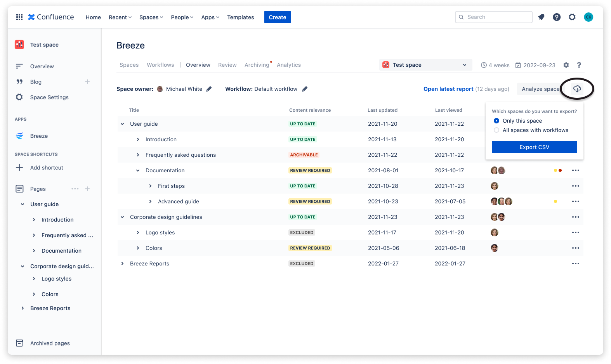The image size is (611, 364).
Task: Expand the Breeze Reports table row
Action: (122, 263)
